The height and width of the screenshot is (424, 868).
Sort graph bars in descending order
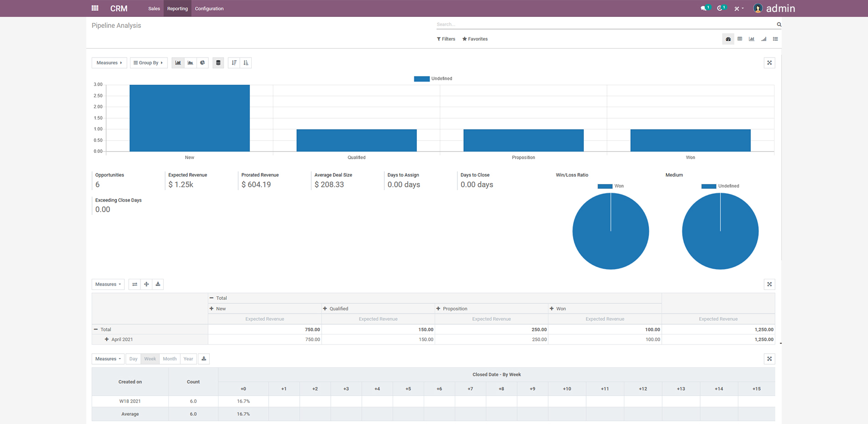[234, 63]
